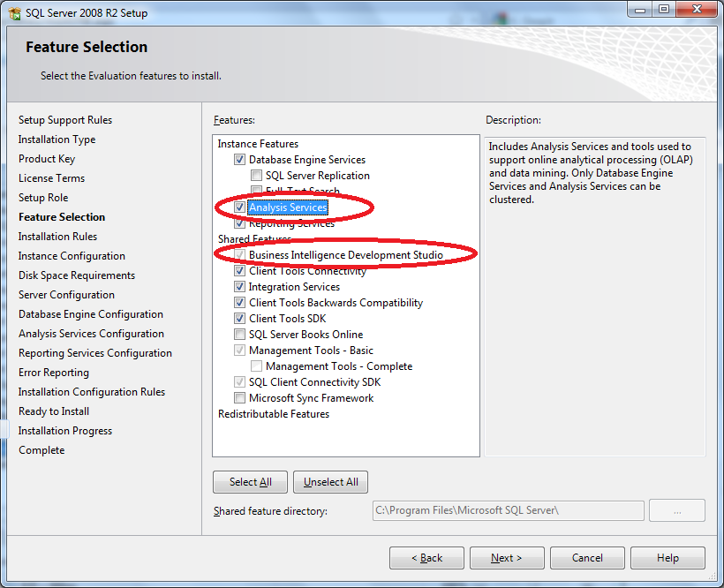Select Ready to Install step
The image size is (724, 588).
(54, 411)
